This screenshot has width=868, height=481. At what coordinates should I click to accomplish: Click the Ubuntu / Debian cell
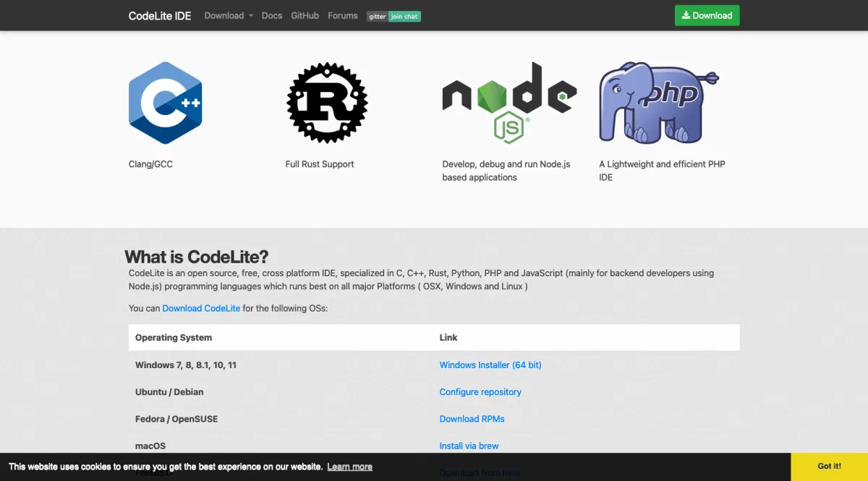point(169,392)
